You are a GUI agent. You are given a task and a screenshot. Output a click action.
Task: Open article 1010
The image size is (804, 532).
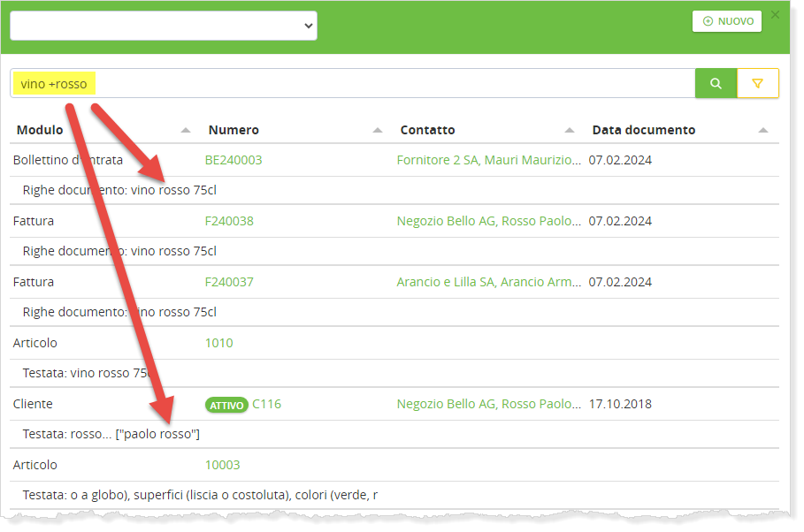pyautogui.click(x=218, y=343)
